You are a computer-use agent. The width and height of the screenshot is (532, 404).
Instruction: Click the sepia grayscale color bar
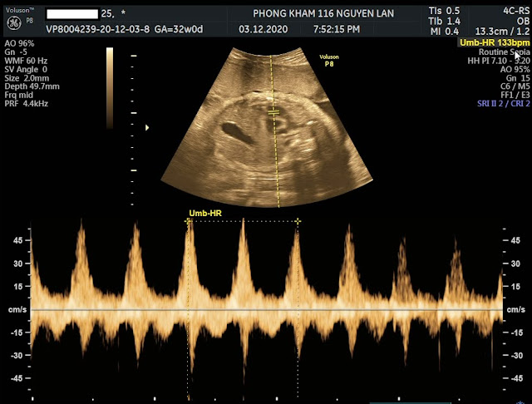[x=110, y=88]
